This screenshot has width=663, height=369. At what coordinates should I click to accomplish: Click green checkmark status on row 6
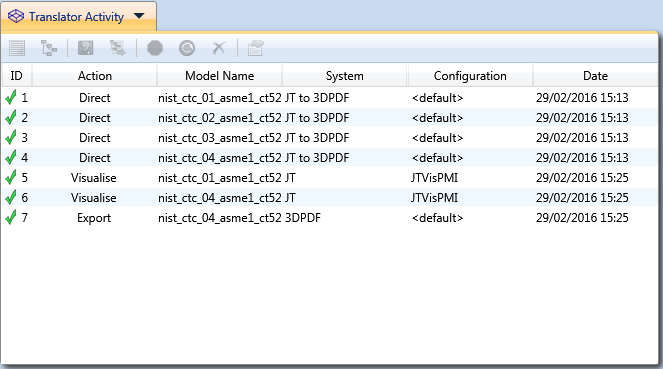pyautogui.click(x=11, y=197)
